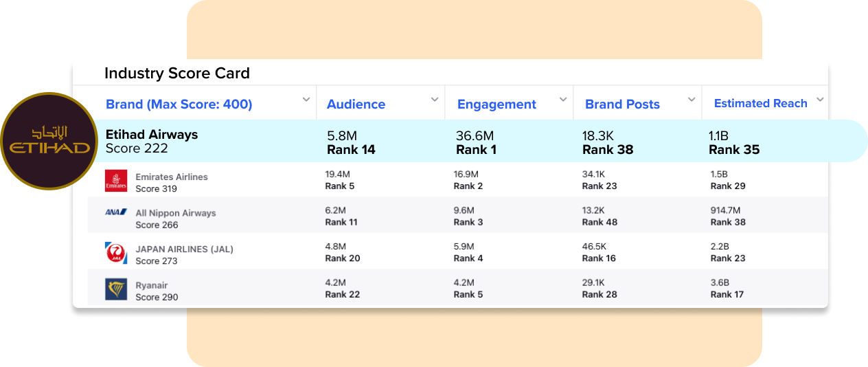868x367 pixels.
Task: Click the Emirates Airlines brand name
Action: point(172,177)
